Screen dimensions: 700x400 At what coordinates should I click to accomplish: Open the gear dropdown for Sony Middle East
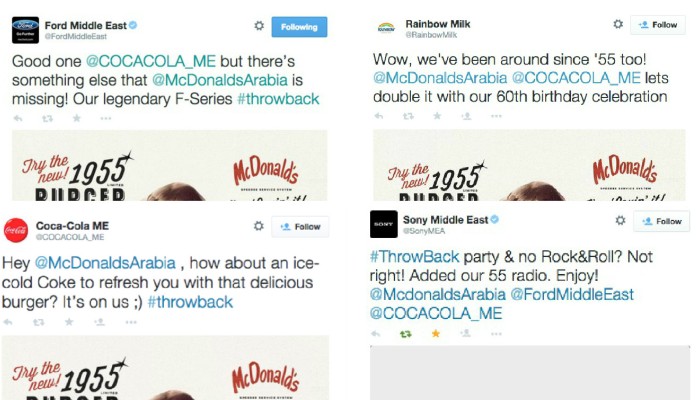pyautogui.click(x=621, y=221)
